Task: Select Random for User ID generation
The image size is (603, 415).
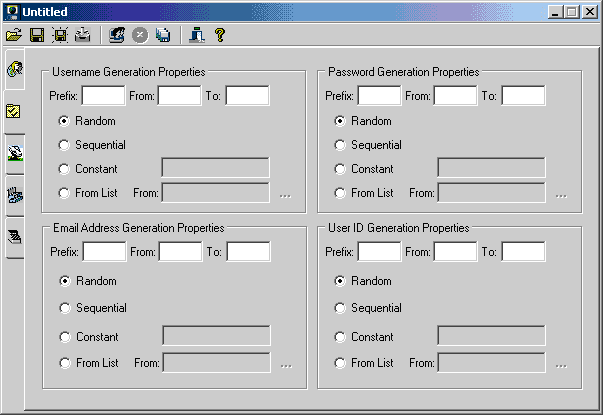Action: (363, 281)
